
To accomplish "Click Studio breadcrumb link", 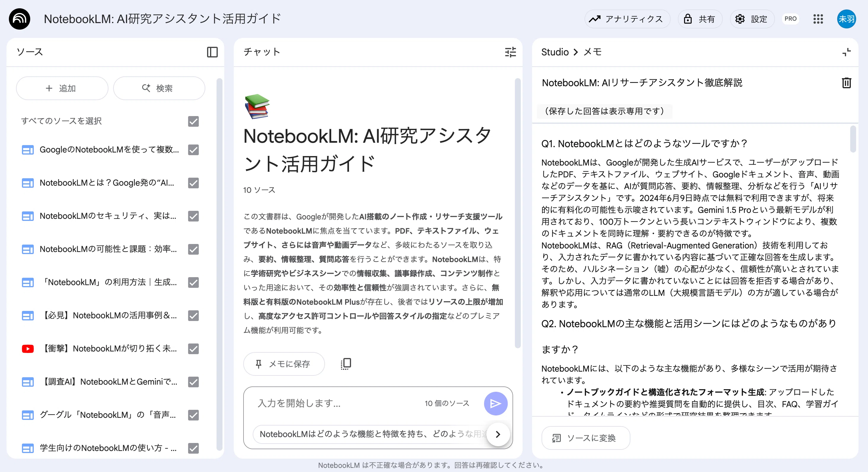I will point(555,52).
